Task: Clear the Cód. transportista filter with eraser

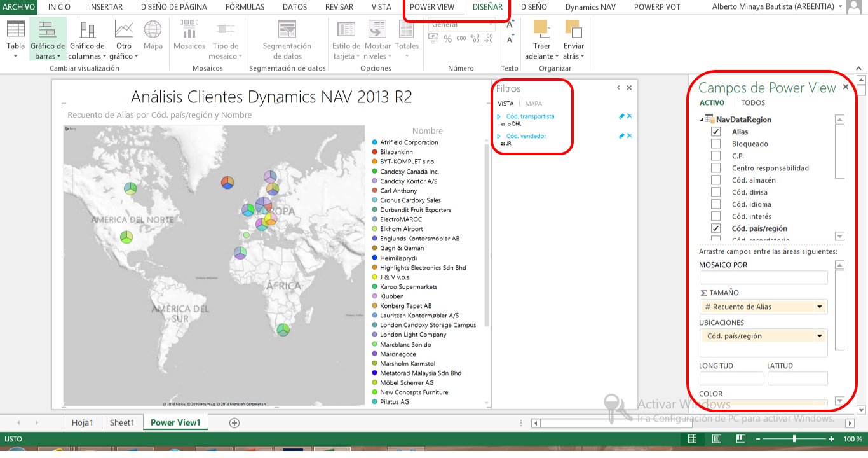Action: click(621, 116)
